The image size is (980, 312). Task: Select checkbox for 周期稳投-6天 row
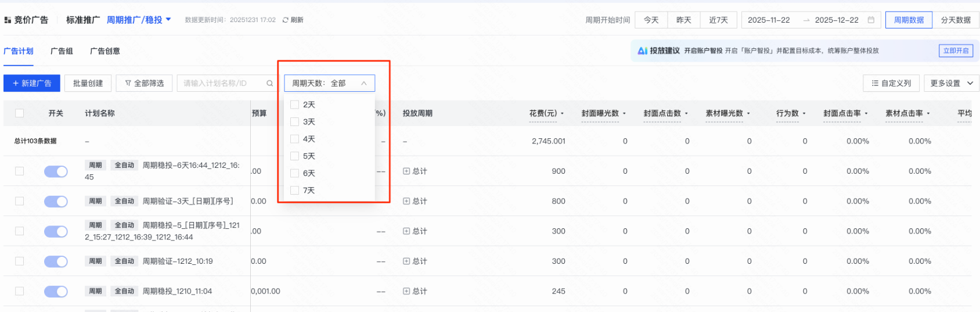pyautogui.click(x=19, y=171)
